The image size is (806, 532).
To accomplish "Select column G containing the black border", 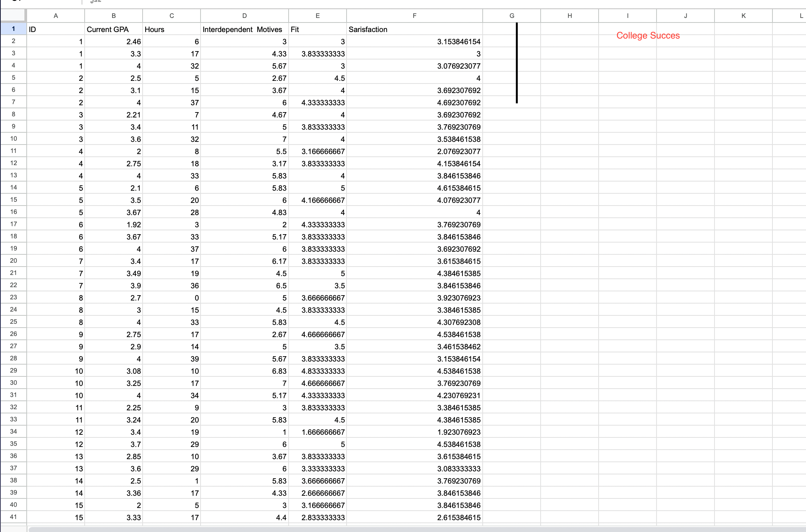I will 512,16.
